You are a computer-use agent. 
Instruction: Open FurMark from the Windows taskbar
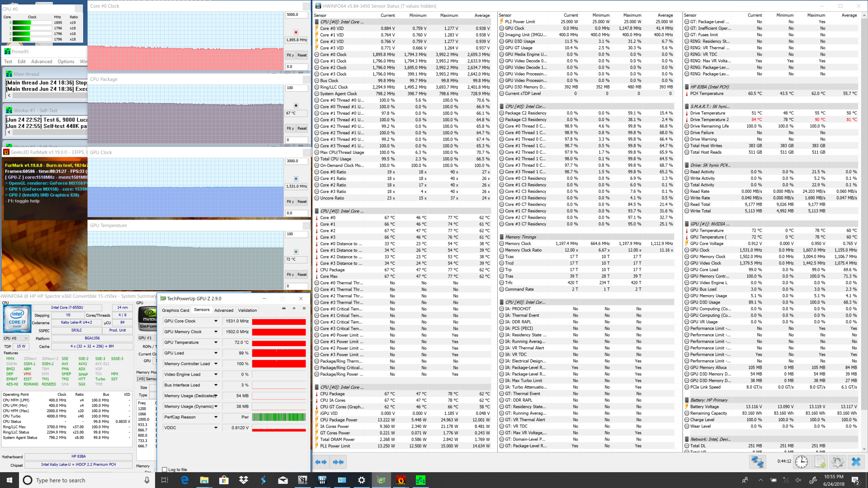coord(401,480)
